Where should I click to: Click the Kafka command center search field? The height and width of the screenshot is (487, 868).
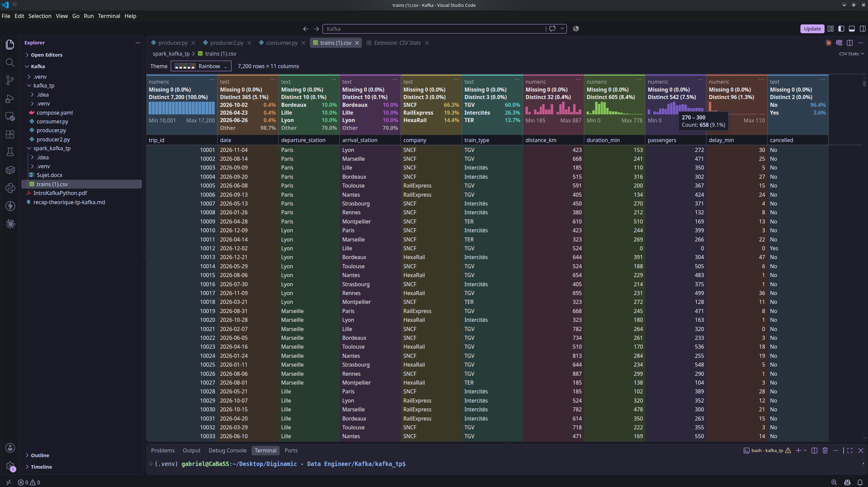coord(435,29)
